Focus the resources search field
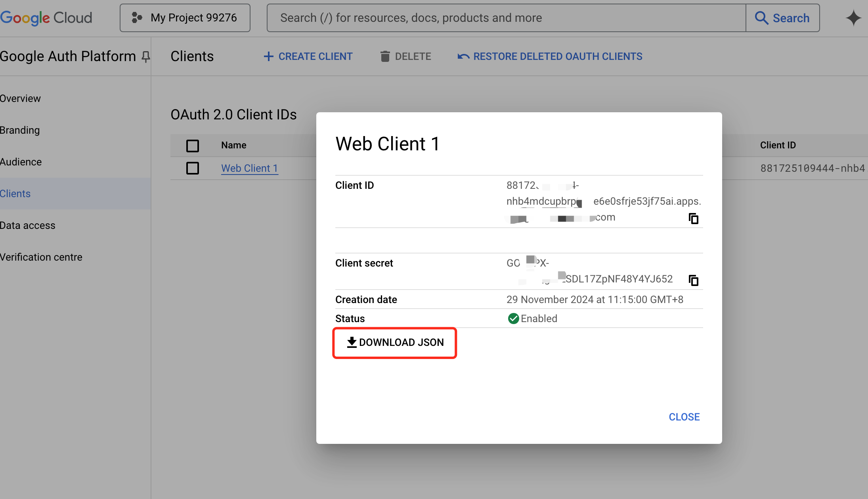Image resolution: width=868 pixels, height=499 pixels. [507, 18]
